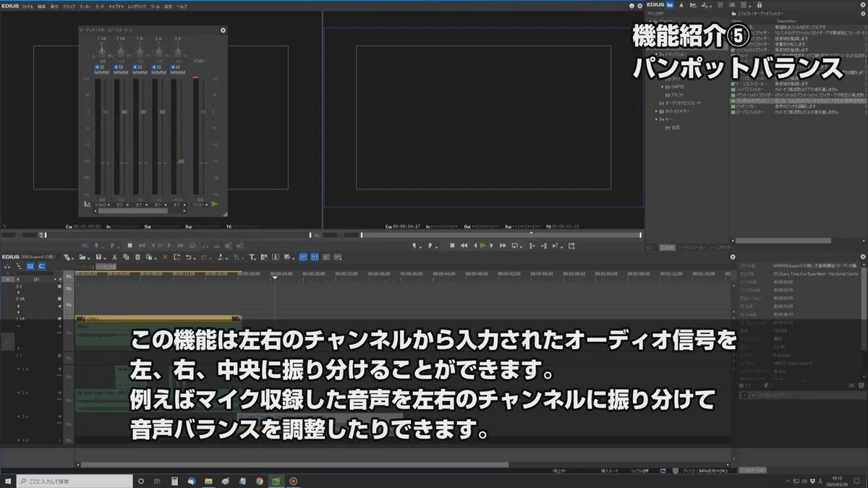Click the mixer peak meter settings icon
Screen dimensions: 868x488
click(x=87, y=204)
